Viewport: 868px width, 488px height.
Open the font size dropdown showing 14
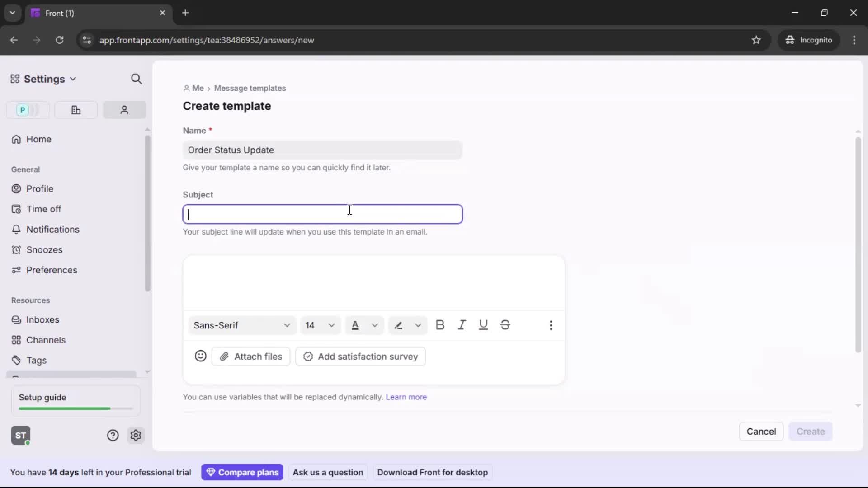pos(320,325)
